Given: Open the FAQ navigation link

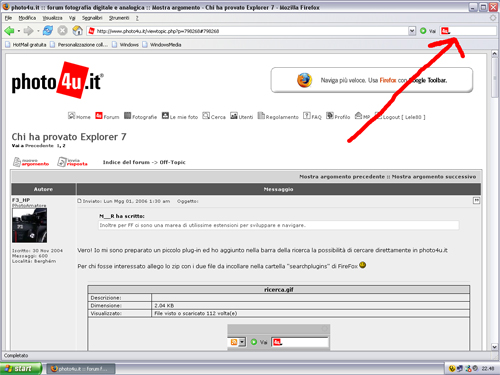Looking at the screenshot, I should [312, 116].
